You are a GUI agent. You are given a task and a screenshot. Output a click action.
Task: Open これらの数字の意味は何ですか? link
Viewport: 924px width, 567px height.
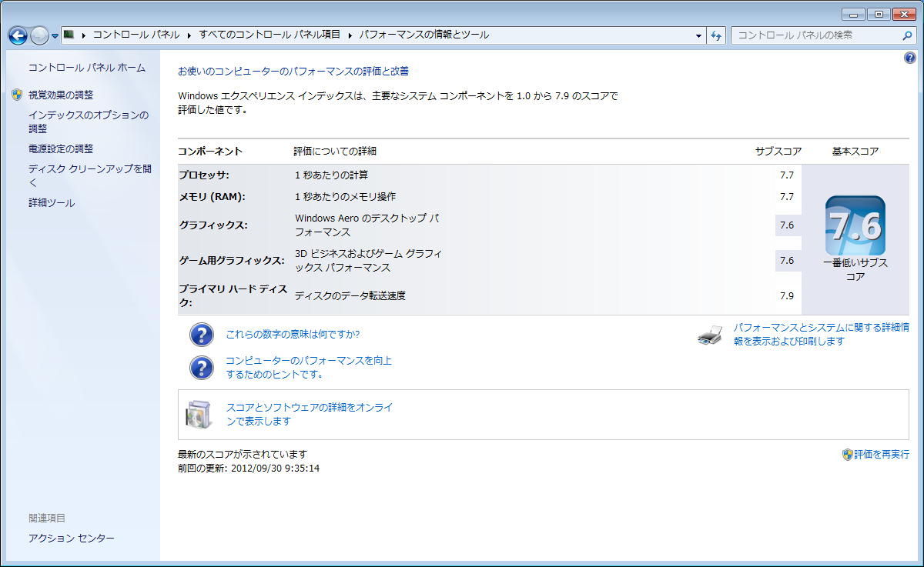pos(293,334)
